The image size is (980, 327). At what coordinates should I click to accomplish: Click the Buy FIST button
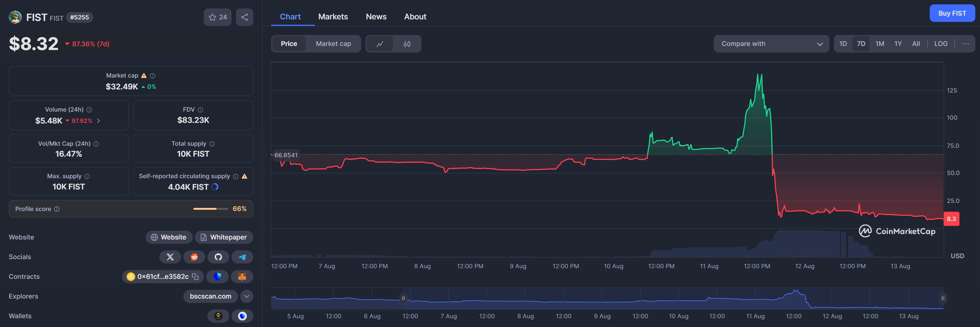(952, 13)
